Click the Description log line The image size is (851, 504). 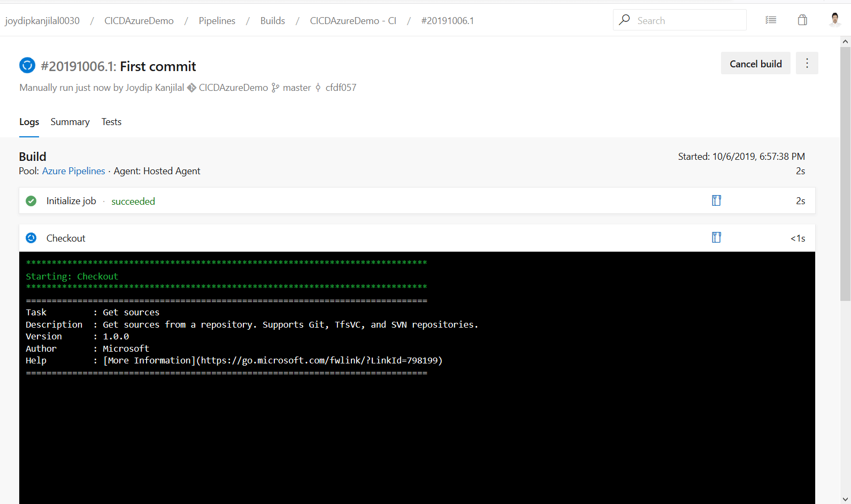pos(252,324)
